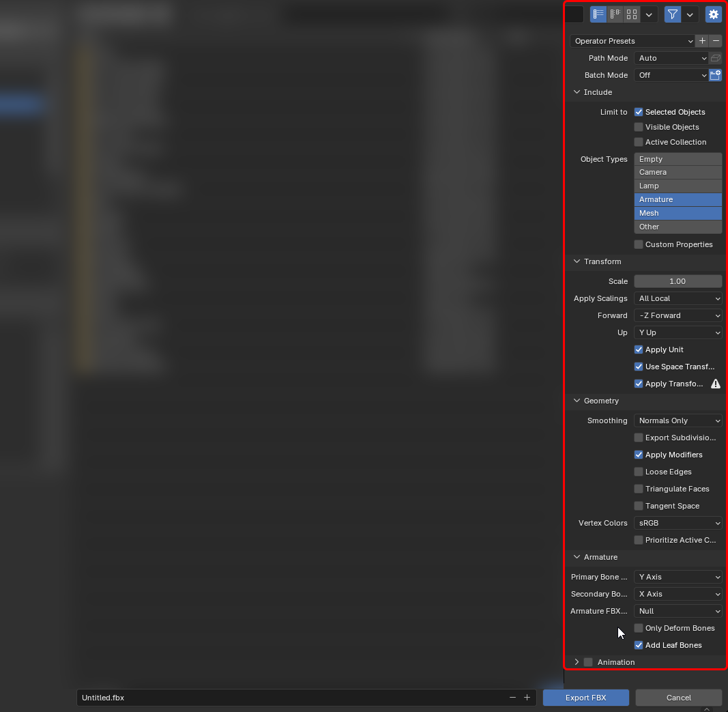
Task: Remove the current operator preset
Action: tap(716, 41)
